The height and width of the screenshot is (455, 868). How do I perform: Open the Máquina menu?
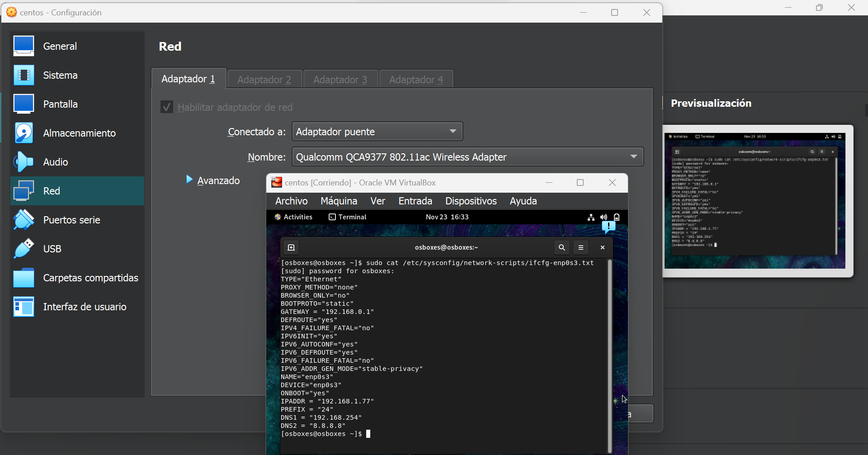pyautogui.click(x=339, y=201)
